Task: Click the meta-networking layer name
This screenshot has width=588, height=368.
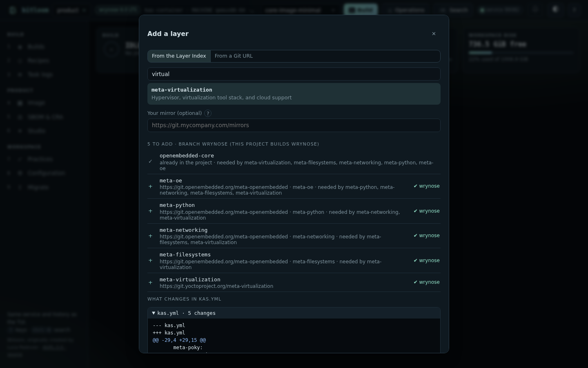Action: click(183, 230)
